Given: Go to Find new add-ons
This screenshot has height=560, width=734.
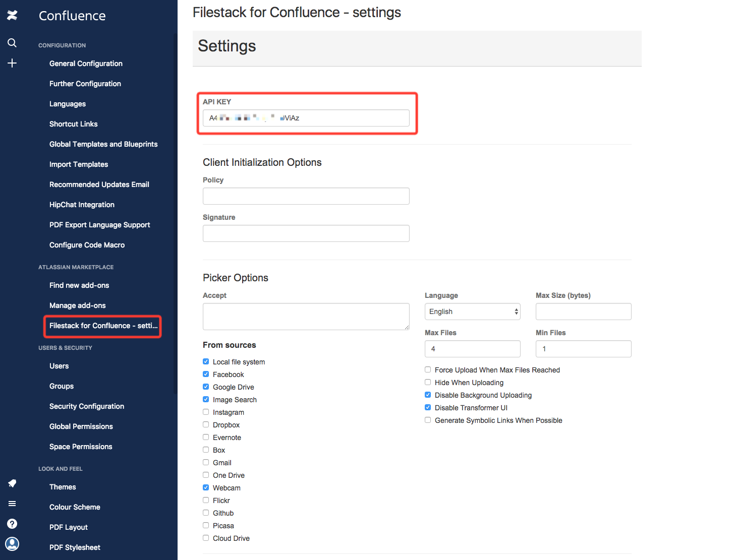Looking at the screenshot, I should (x=79, y=285).
